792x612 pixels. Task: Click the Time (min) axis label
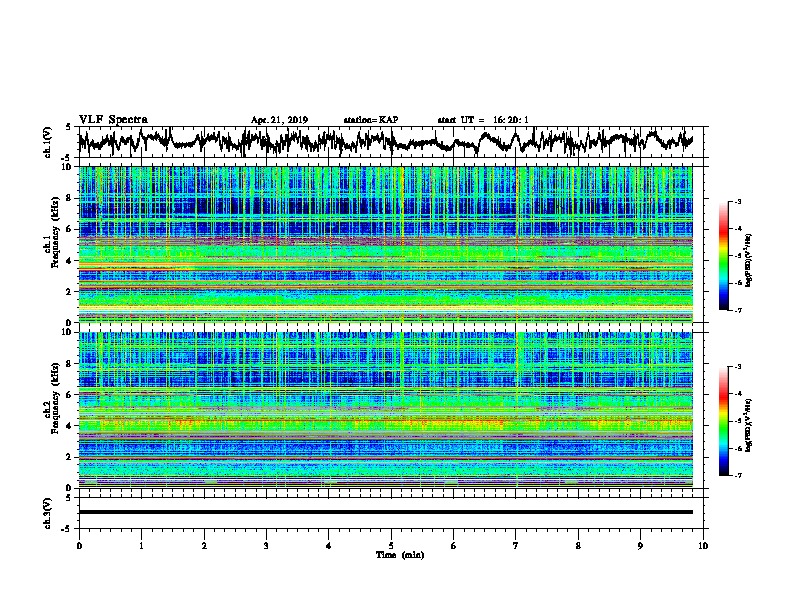[400, 555]
